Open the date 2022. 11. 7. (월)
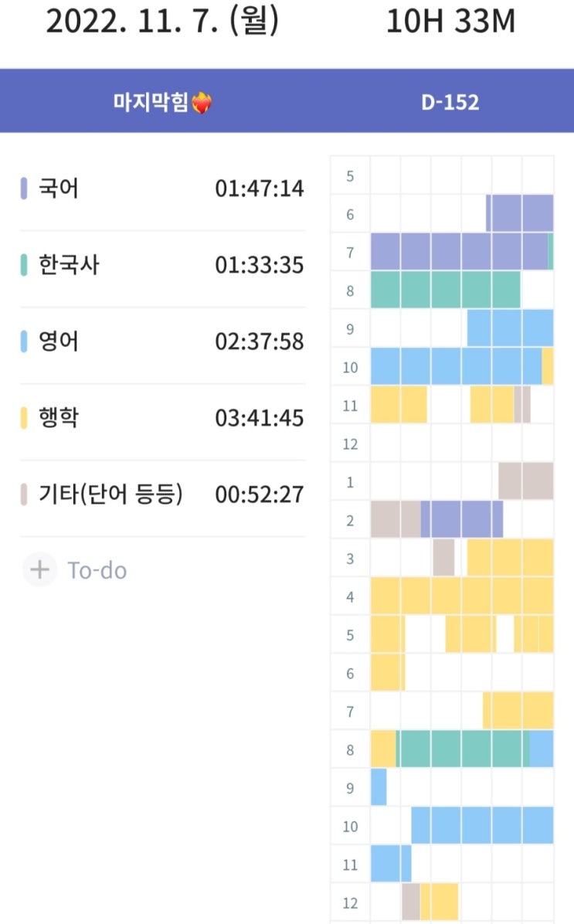The height and width of the screenshot is (924, 574). [x=162, y=22]
